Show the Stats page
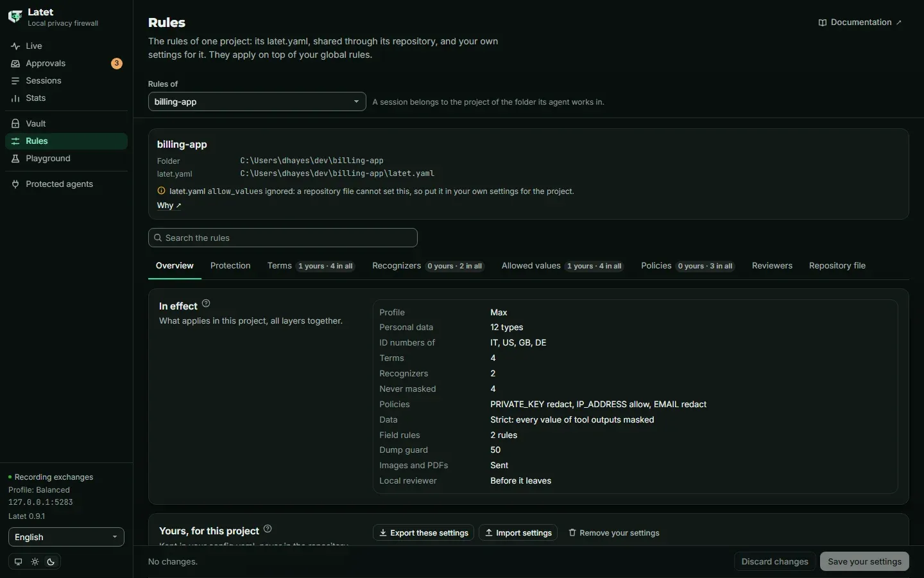The width and height of the screenshot is (924, 578). [x=66, y=98]
